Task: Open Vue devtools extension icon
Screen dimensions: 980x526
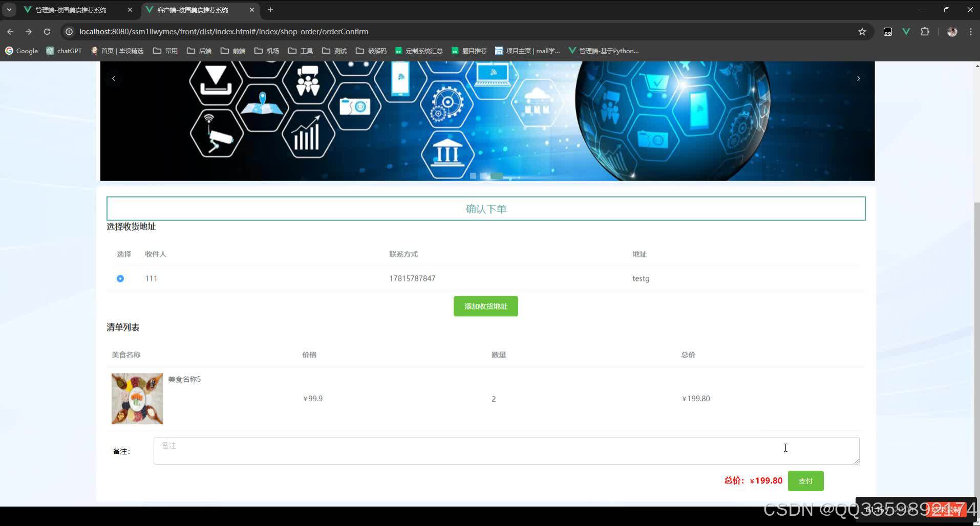Action: click(x=906, y=32)
